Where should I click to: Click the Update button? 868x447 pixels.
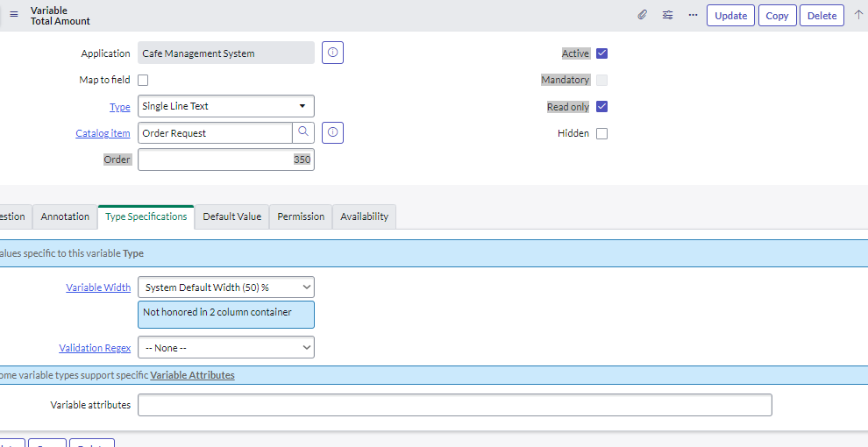730,16
